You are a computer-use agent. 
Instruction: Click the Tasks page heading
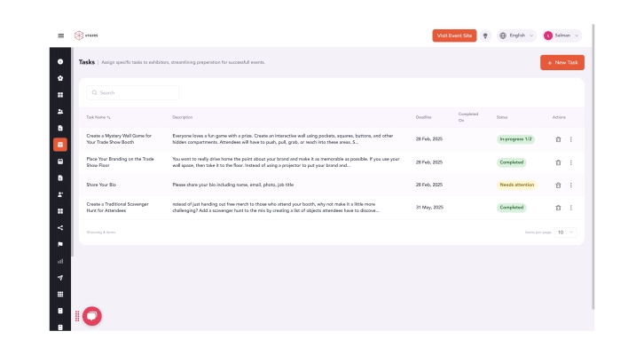tap(87, 62)
